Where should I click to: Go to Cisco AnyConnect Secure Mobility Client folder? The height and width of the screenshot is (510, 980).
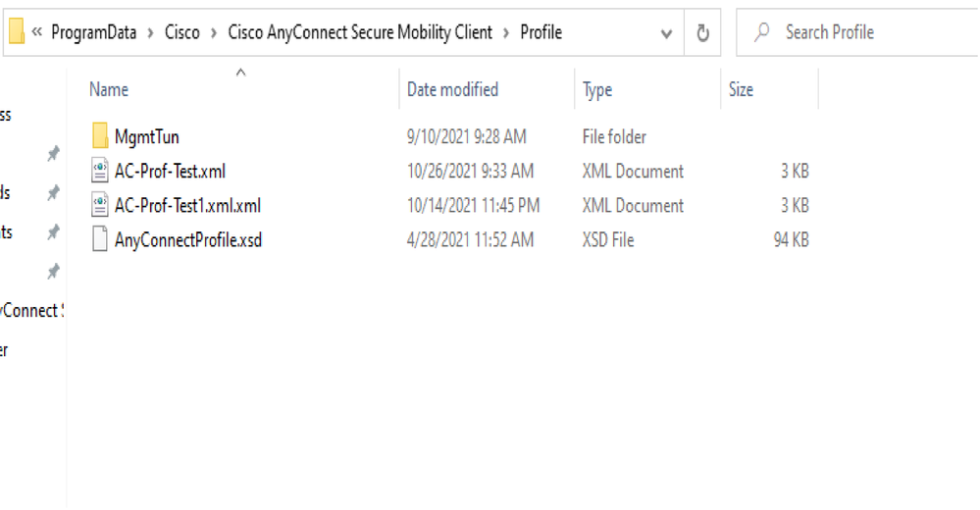[x=359, y=31]
